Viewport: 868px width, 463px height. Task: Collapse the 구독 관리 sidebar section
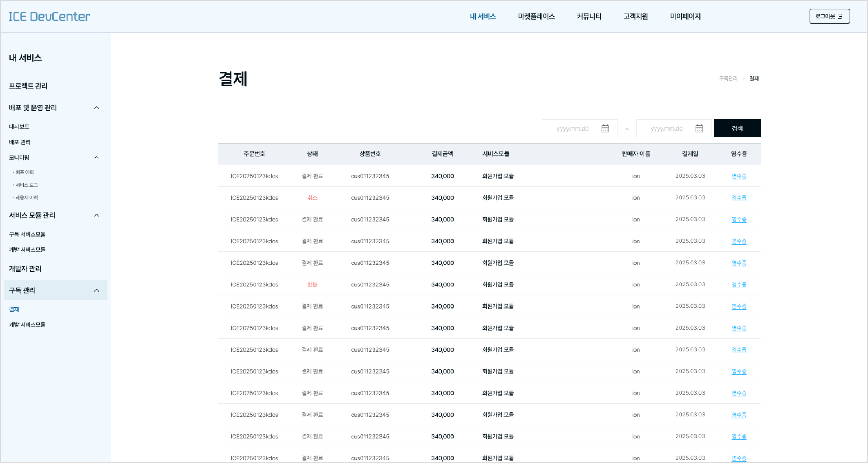(x=97, y=290)
